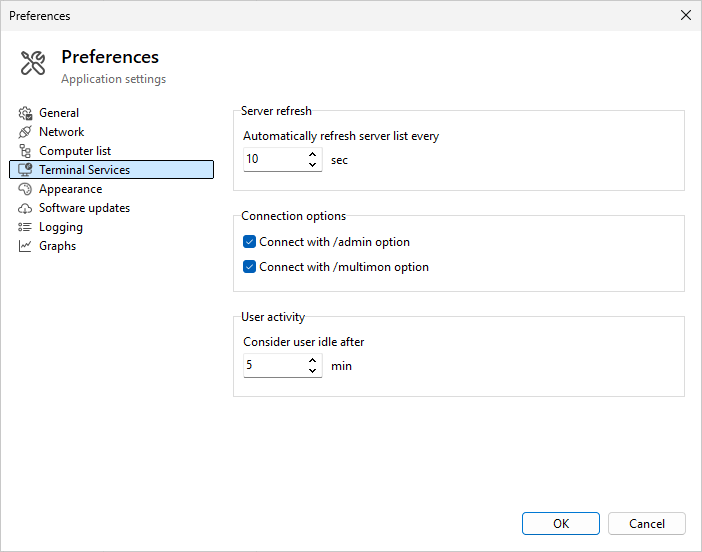
Task: Click the Terminal Services monitor icon
Action: click(26, 170)
